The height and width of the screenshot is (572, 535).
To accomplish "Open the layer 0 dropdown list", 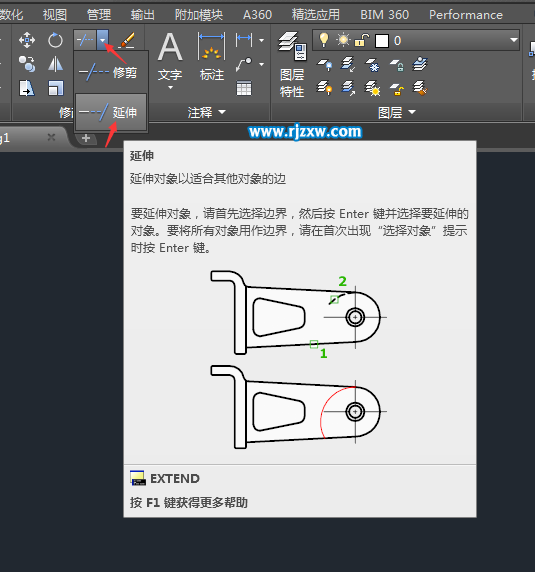I will [x=514, y=40].
